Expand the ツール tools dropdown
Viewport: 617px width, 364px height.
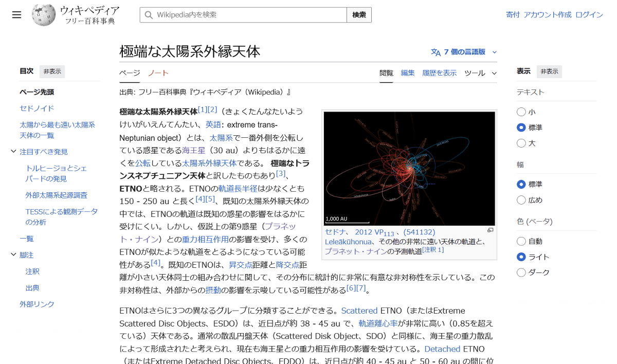[x=480, y=73]
